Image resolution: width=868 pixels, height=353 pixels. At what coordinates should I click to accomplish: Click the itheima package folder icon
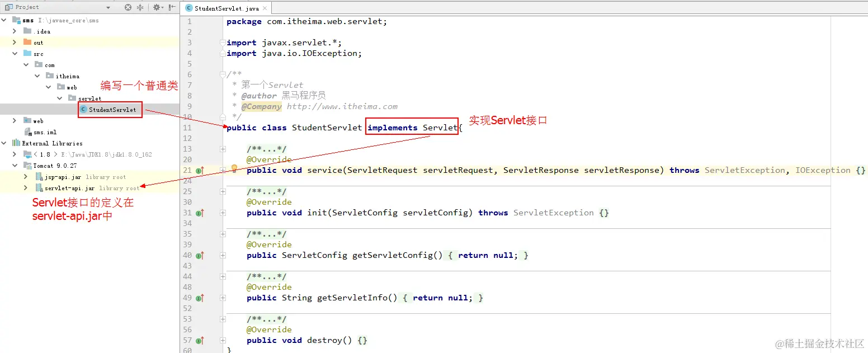tap(50, 76)
